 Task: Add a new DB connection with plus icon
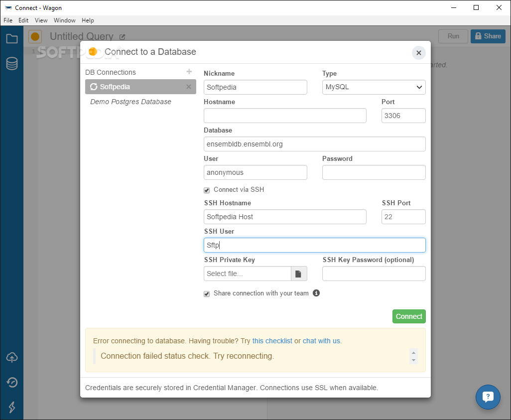click(x=189, y=71)
